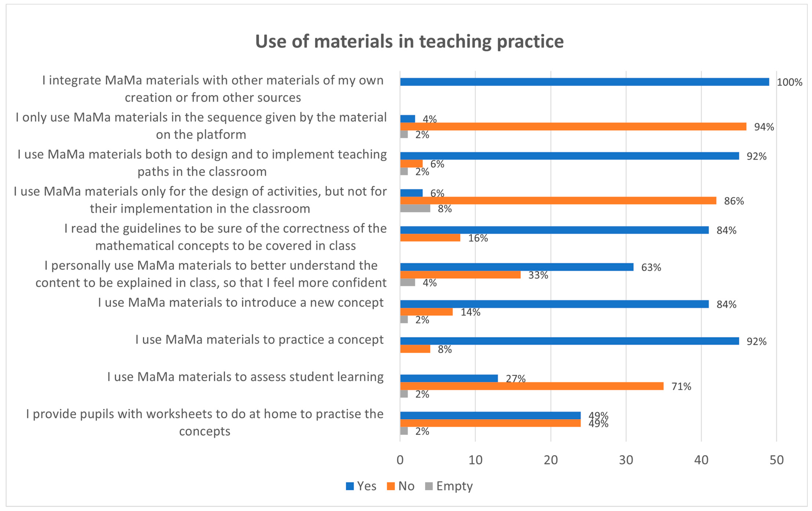This screenshot has height=511, width=812.
Task: Click the 8% gray Empty bar
Action: pyautogui.click(x=415, y=208)
